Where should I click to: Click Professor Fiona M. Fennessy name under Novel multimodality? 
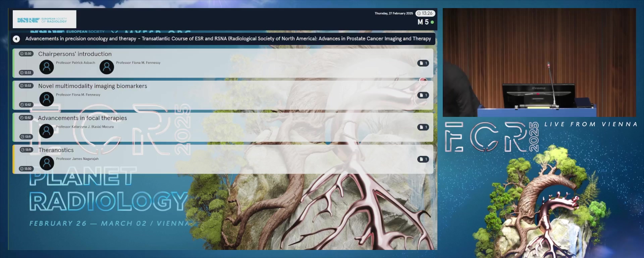coord(78,95)
